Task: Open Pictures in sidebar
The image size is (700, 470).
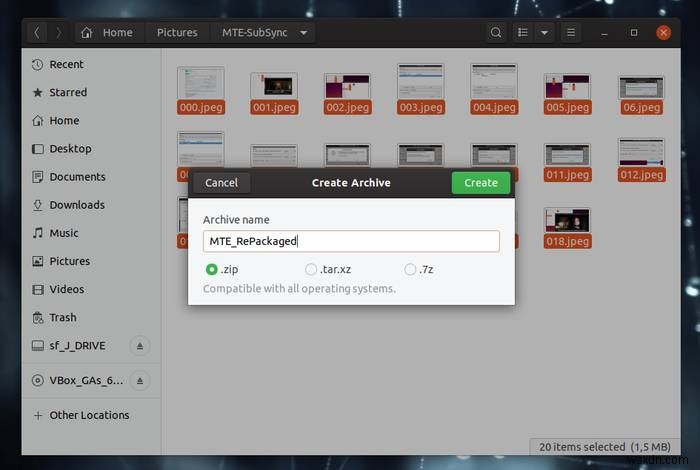Action: tap(91, 261)
